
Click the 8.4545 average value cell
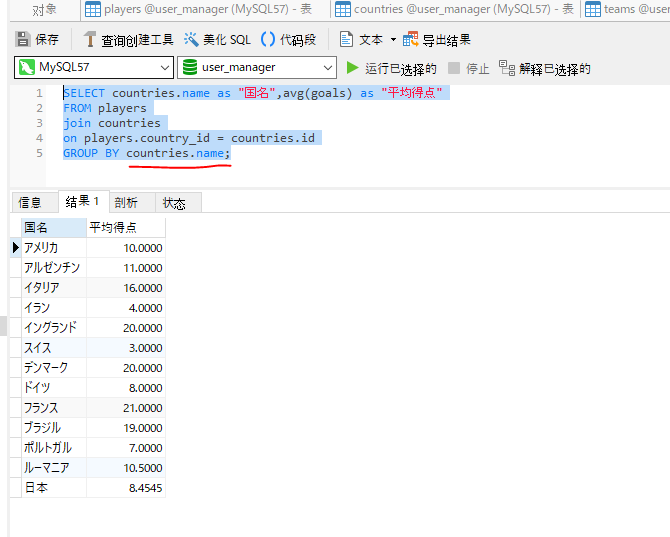pyautogui.click(x=126, y=488)
